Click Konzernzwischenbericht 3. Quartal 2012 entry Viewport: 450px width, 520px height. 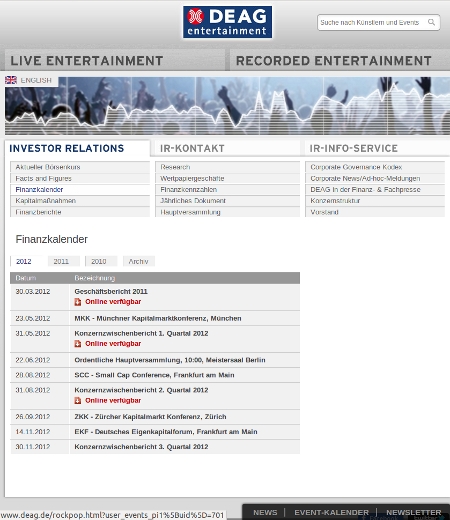click(141, 447)
